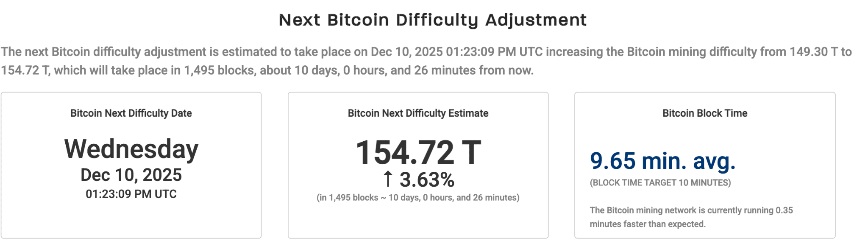Select the large "Dec 10, 2025" date in card

(x=131, y=175)
